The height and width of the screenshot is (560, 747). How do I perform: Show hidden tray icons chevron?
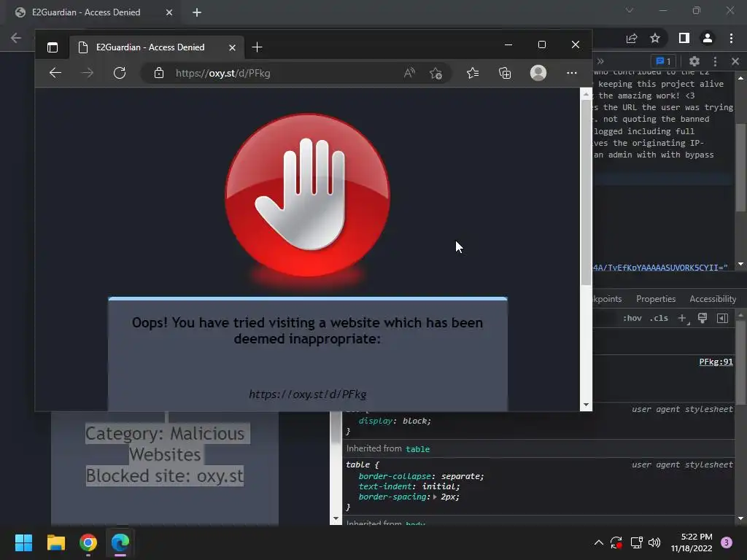point(599,542)
